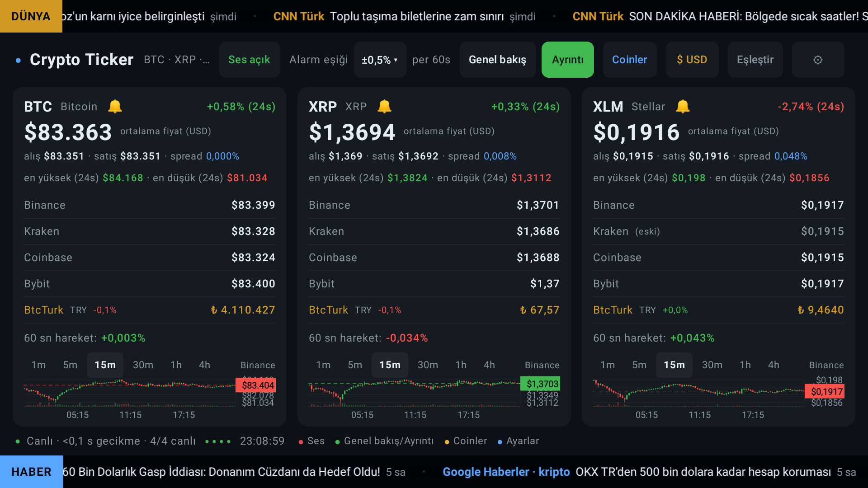The height and width of the screenshot is (488, 868).
Task: Click the XRP alarm bell icon
Action: [x=384, y=106]
